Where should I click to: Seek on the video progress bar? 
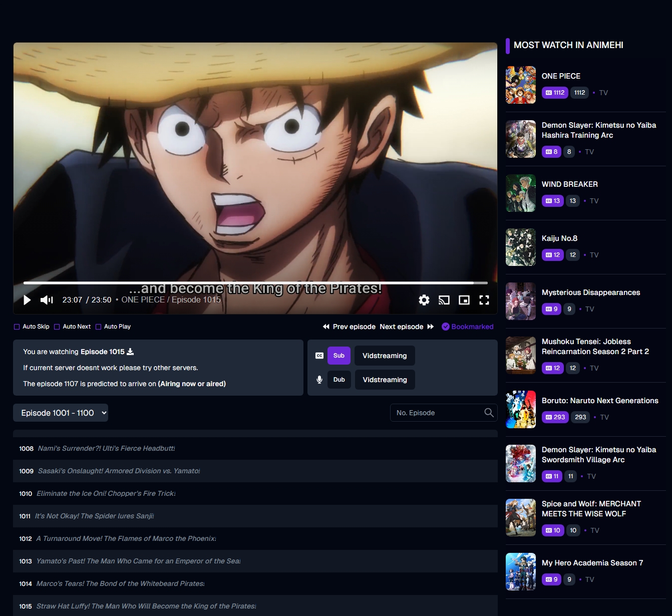(255, 283)
